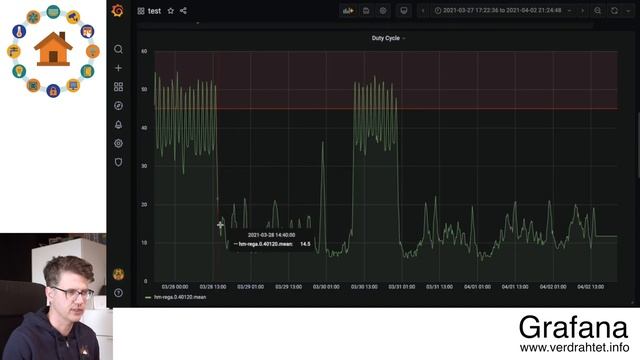
Task: Open the Help question mark icon
Action: click(x=118, y=293)
